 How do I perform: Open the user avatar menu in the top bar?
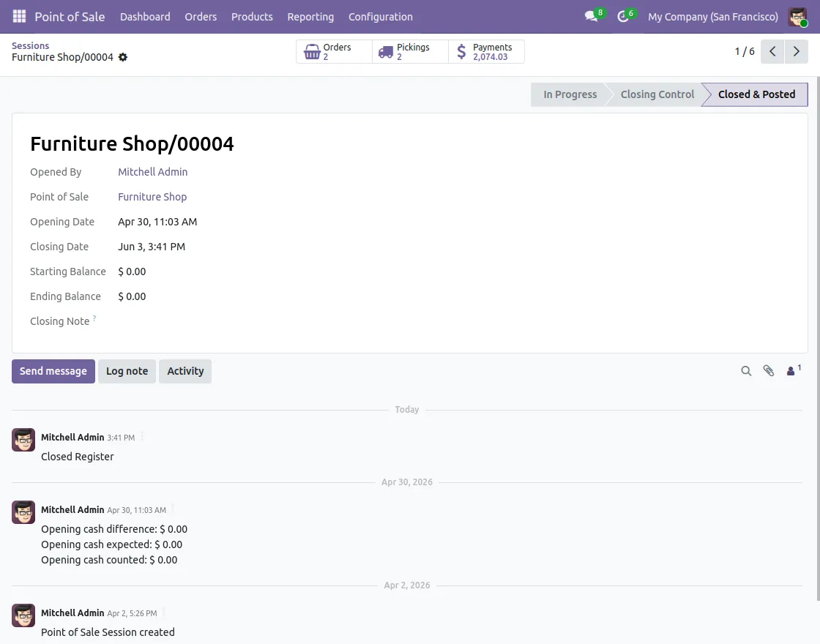pyautogui.click(x=798, y=17)
